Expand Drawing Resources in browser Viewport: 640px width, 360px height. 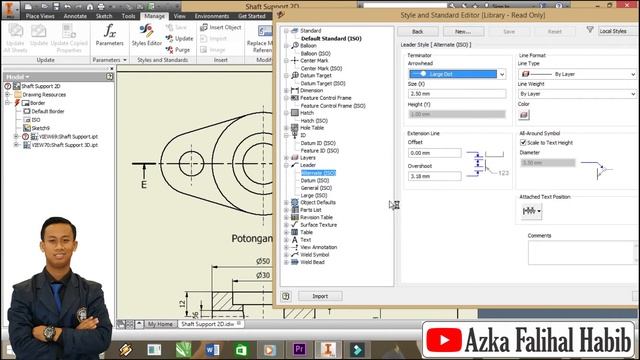pos(7,94)
